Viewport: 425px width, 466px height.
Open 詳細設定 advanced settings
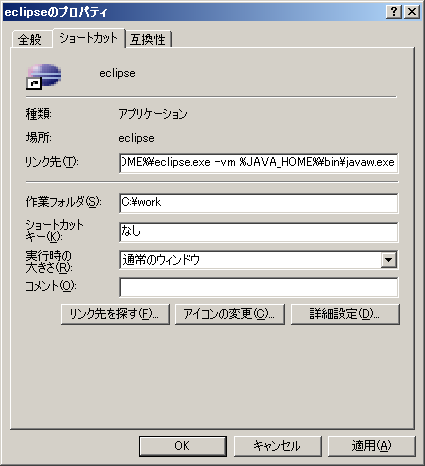(x=345, y=314)
